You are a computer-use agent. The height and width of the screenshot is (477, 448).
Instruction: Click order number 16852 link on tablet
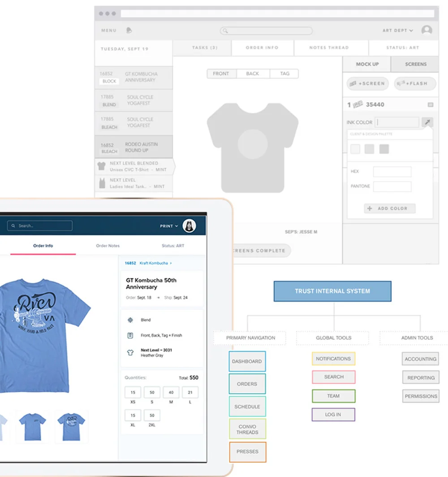tap(130, 263)
